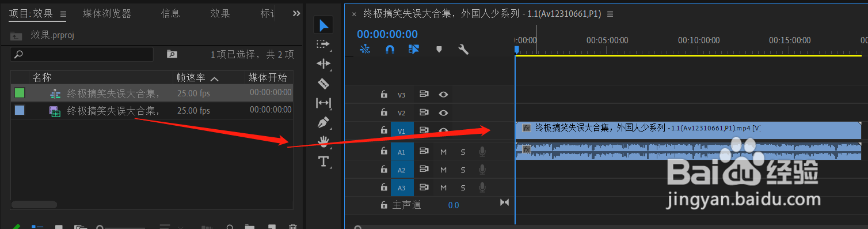Open the timeline sequence panel menu
Image resolution: width=868 pixels, height=229 pixels.
pos(610,14)
